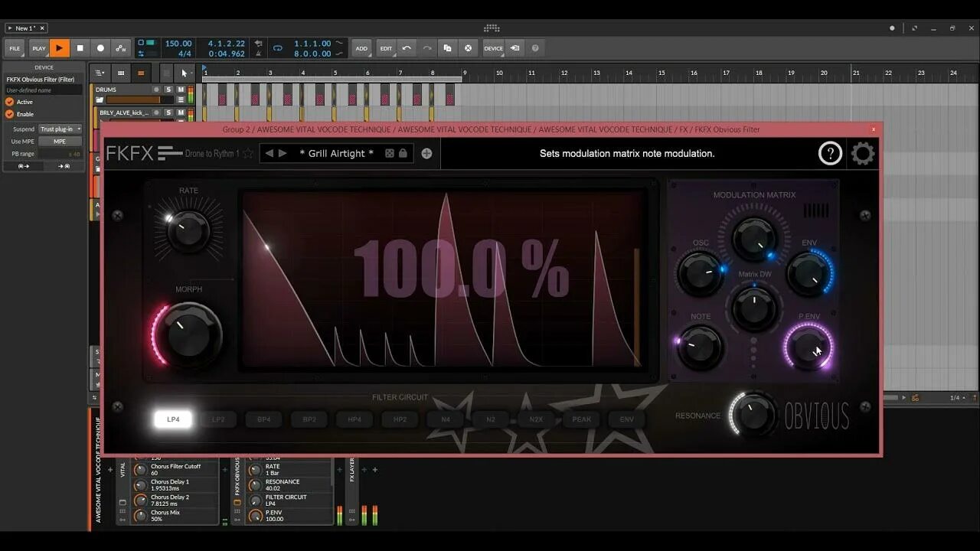The height and width of the screenshot is (551, 980).
Task: Click the User-defined name field
Action: (x=43, y=90)
